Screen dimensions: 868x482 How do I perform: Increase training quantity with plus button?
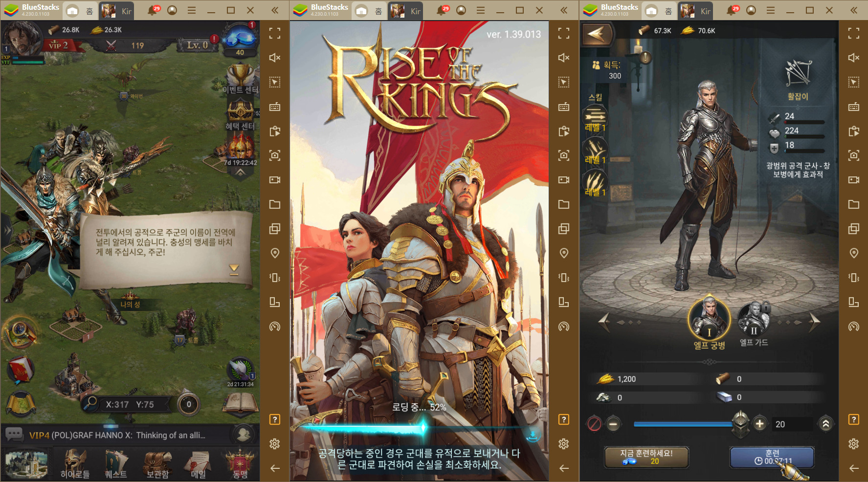pyautogui.click(x=759, y=424)
